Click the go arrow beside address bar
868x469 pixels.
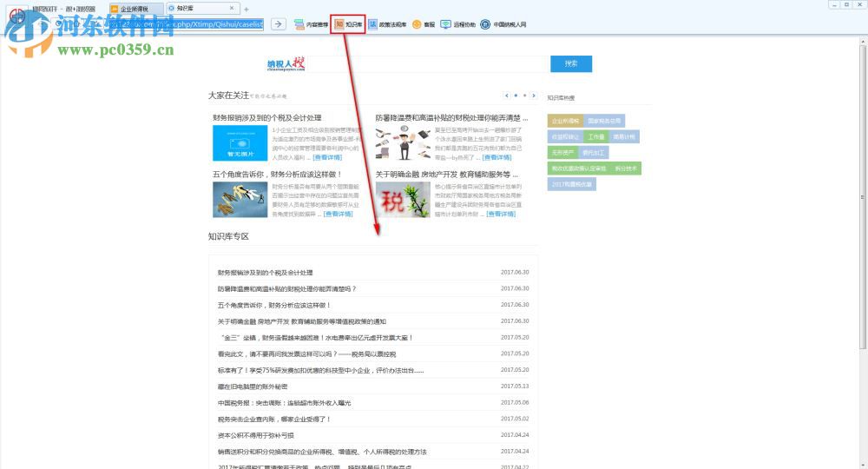click(x=279, y=23)
